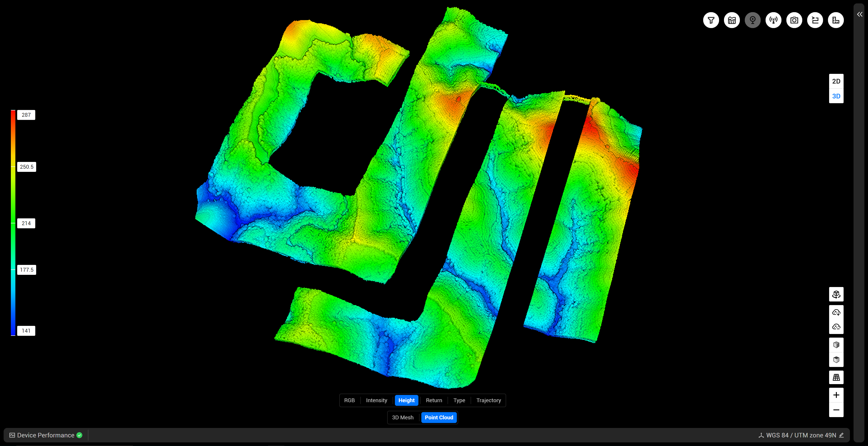Select the 3D view mode

tap(836, 96)
